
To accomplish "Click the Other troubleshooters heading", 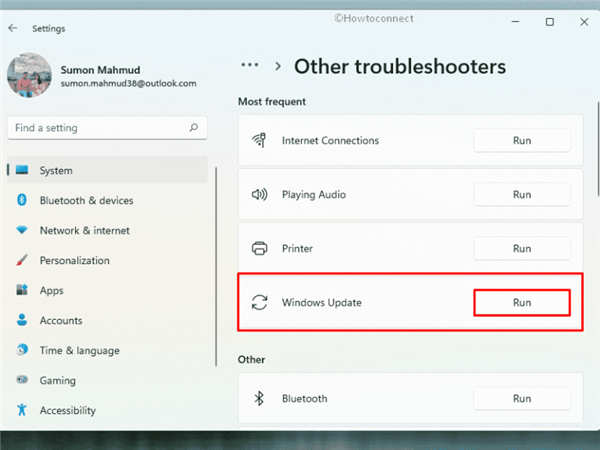I will (400, 67).
